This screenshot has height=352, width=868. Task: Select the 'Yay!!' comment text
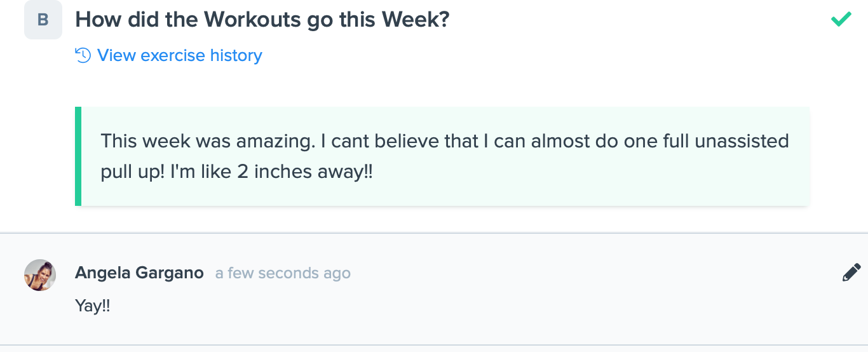pos(93,306)
